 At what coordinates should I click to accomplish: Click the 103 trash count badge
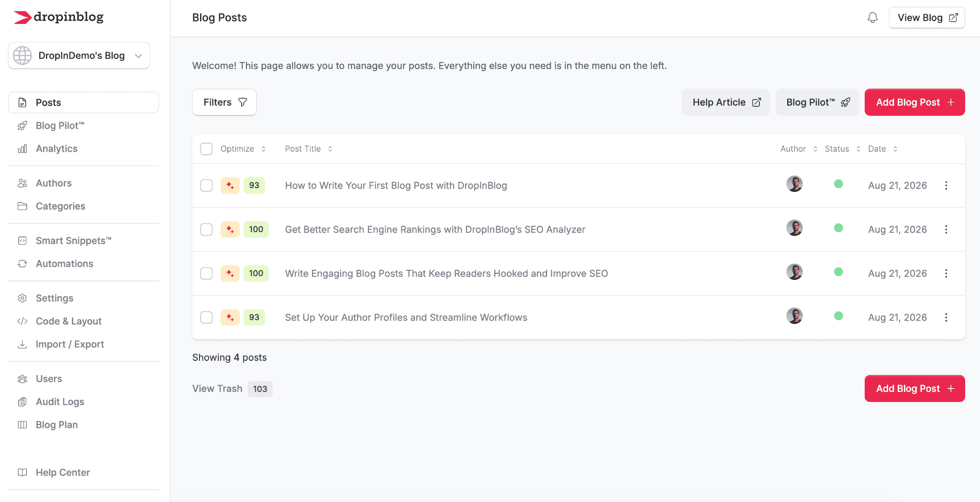tap(260, 389)
